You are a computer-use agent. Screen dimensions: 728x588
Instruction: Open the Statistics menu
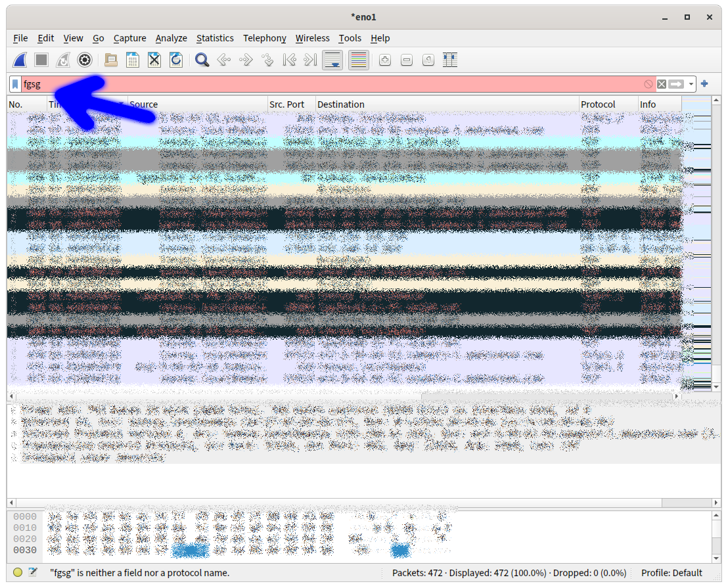(214, 38)
